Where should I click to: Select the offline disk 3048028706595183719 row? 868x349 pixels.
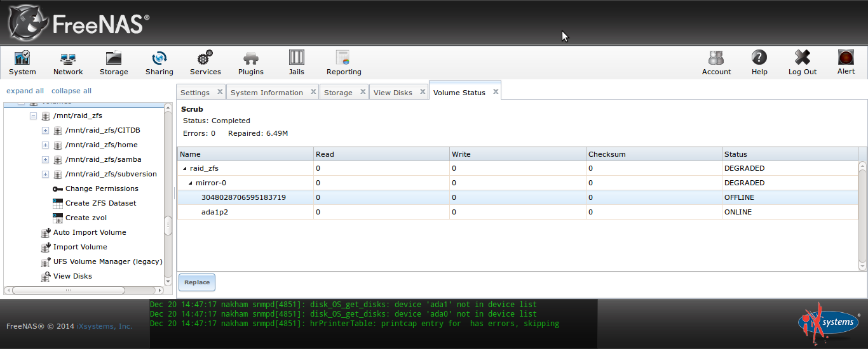tap(517, 197)
